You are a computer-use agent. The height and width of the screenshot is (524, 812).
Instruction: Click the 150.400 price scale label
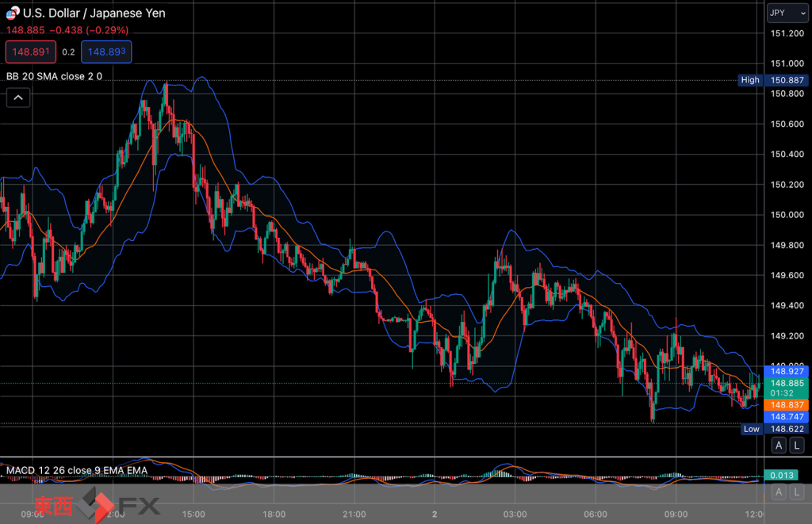[787, 155]
